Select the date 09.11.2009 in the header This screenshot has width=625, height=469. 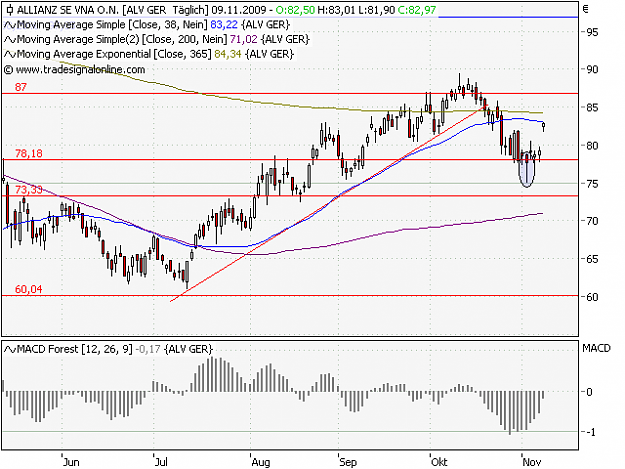point(240,10)
